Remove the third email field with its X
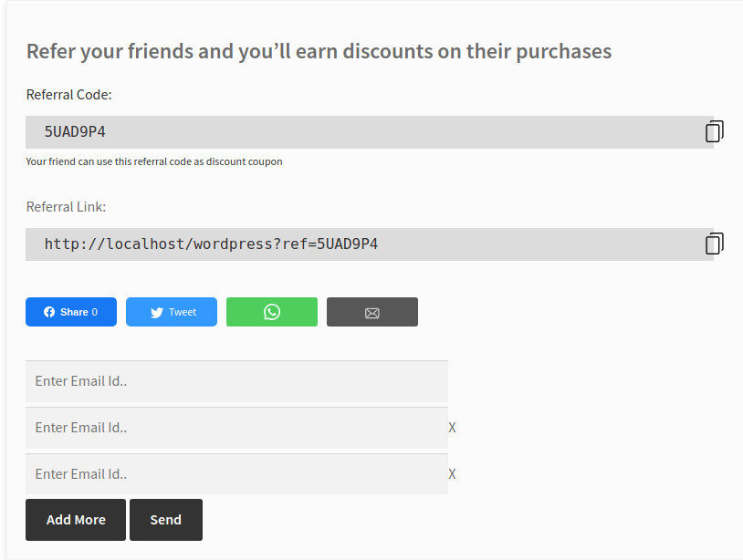The width and height of the screenshot is (743, 560). click(x=452, y=473)
